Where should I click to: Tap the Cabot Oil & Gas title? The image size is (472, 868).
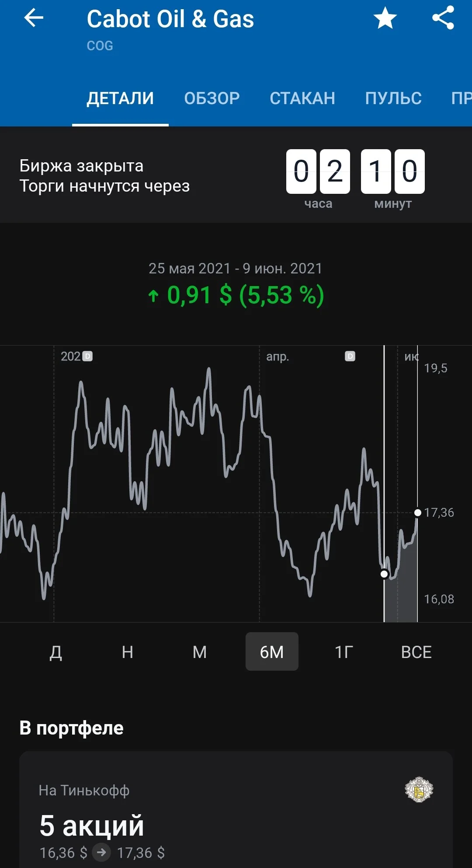pyautogui.click(x=170, y=19)
